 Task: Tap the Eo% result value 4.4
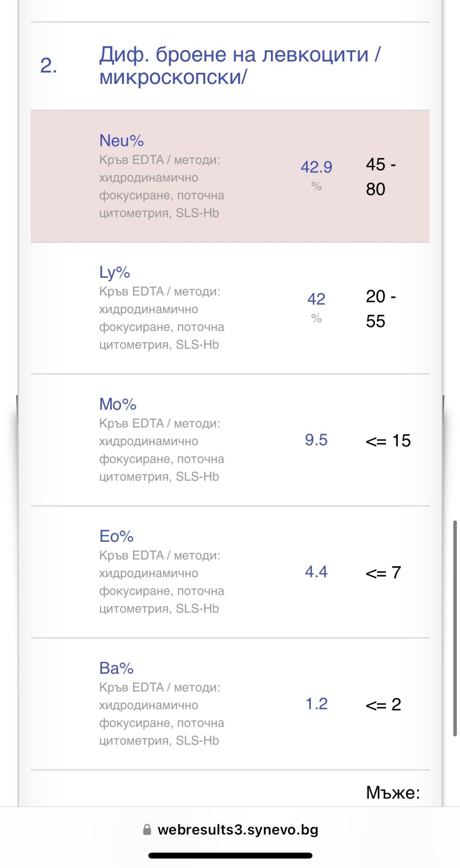coord(316,572)
